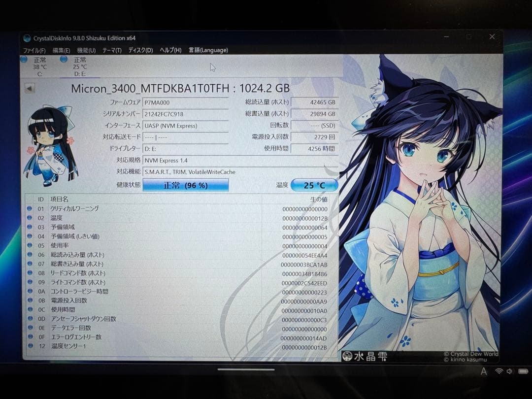
Task: Click the CrystalDiskInfo app icon in title bar
Action: [27, 38]
